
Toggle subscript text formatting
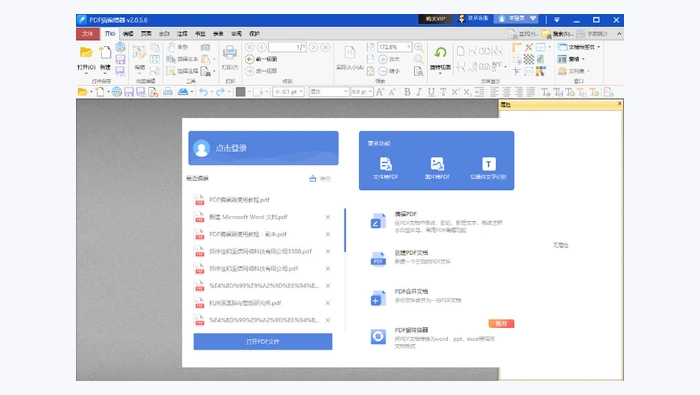(x=467, y=92)
